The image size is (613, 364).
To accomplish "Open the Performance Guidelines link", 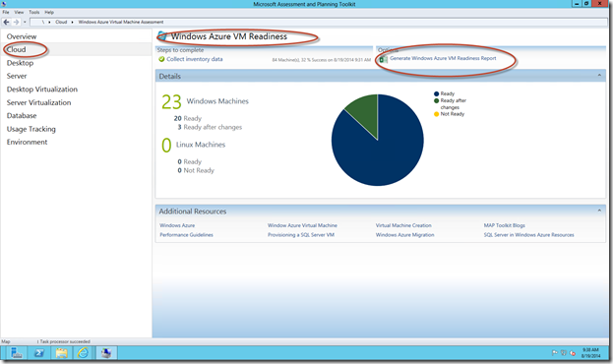I will click(x=187, y=235).
